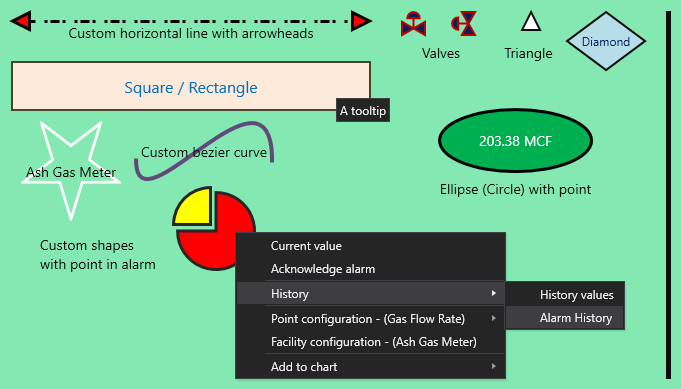
Task: Choose History values in submenu
Action: (565, 295)
